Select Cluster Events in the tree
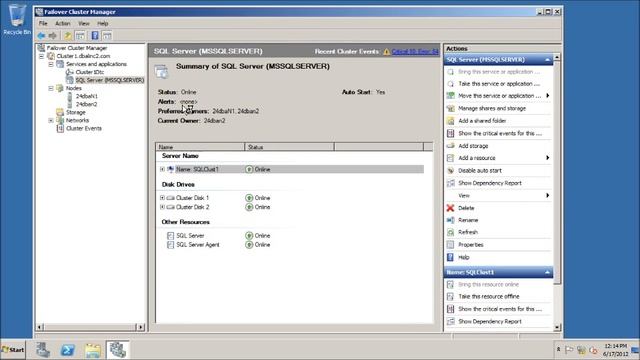This screenshot has width=640, height=360. 84,129
